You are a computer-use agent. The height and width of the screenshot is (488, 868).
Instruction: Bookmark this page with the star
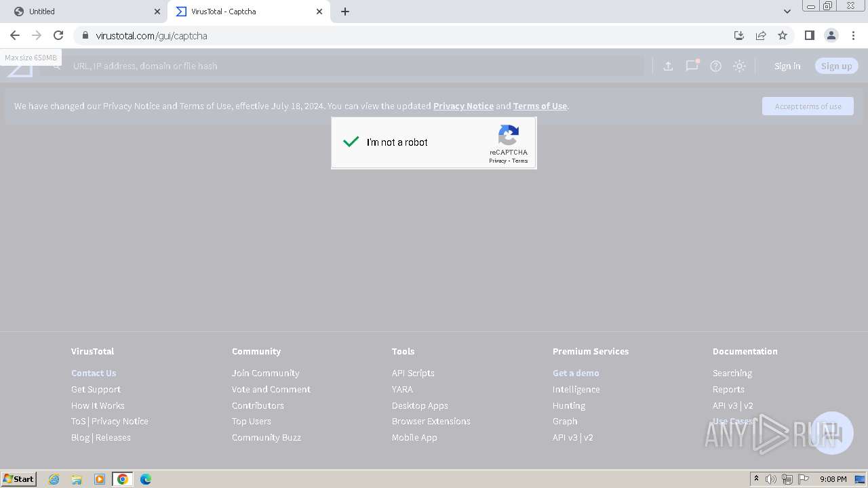pyautogui.click(x=783, y=35)
